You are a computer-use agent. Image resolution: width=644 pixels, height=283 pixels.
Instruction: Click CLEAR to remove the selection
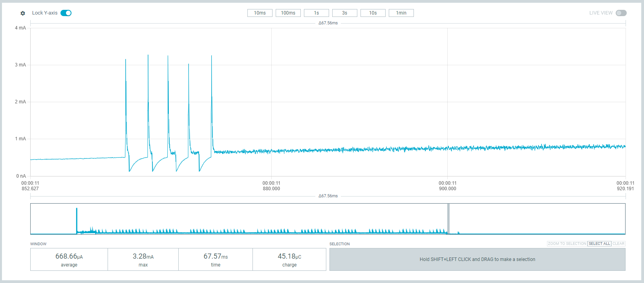pyautogui.click(x=618, y=244)
